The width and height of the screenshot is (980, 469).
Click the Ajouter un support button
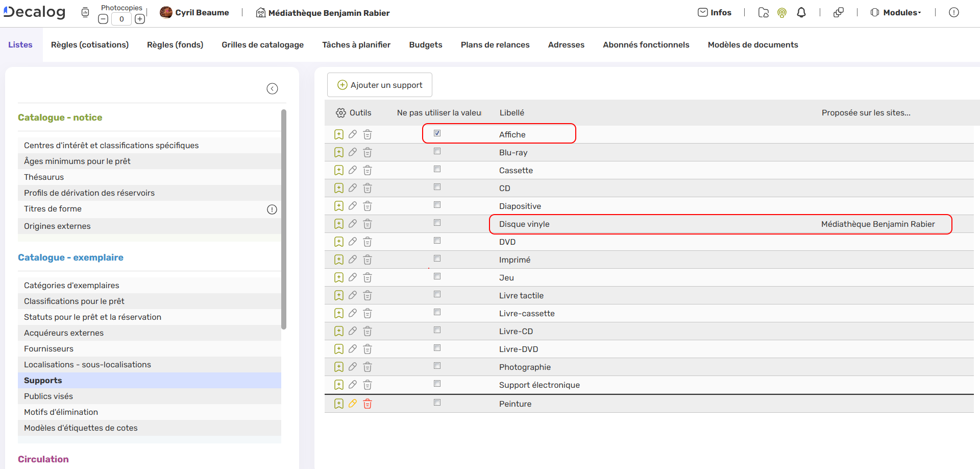380,85
